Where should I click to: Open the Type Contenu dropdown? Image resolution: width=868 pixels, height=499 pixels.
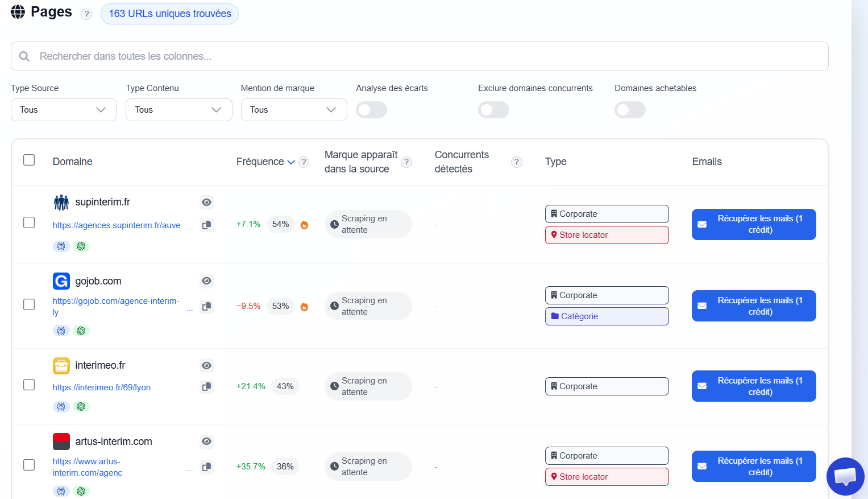point(179,110)
